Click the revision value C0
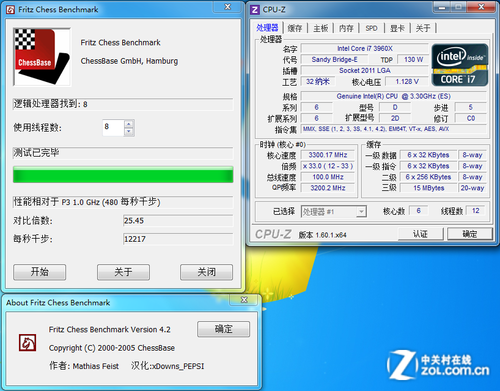 click(x=471, y=118)
